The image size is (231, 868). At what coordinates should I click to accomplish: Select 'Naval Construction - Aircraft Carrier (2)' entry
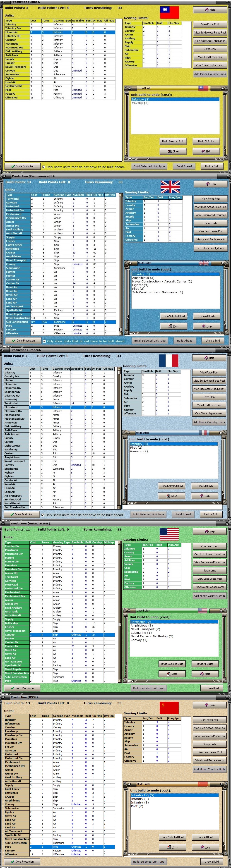176,281
